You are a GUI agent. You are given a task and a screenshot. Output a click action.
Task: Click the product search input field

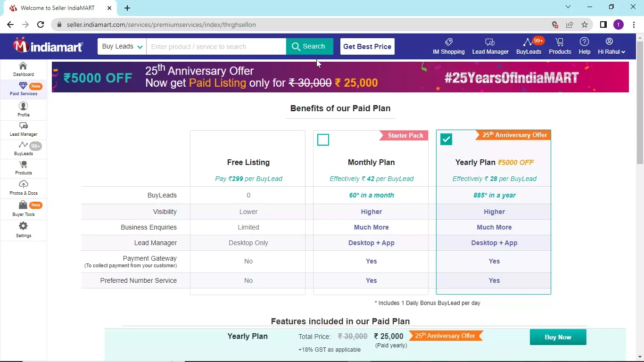[x=216, y=46]
